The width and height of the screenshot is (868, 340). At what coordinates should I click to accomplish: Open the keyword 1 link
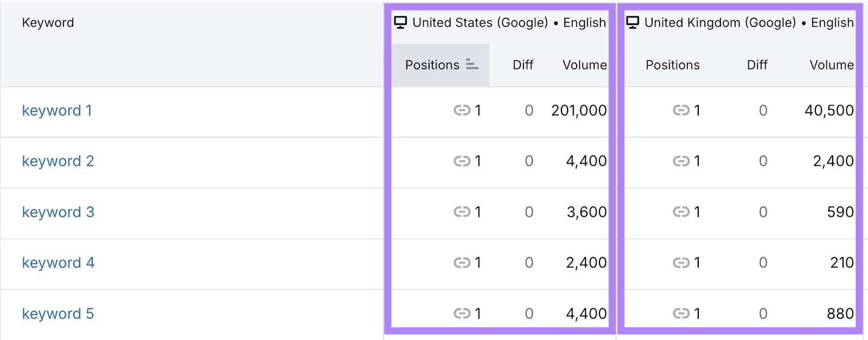click(57, 111)
